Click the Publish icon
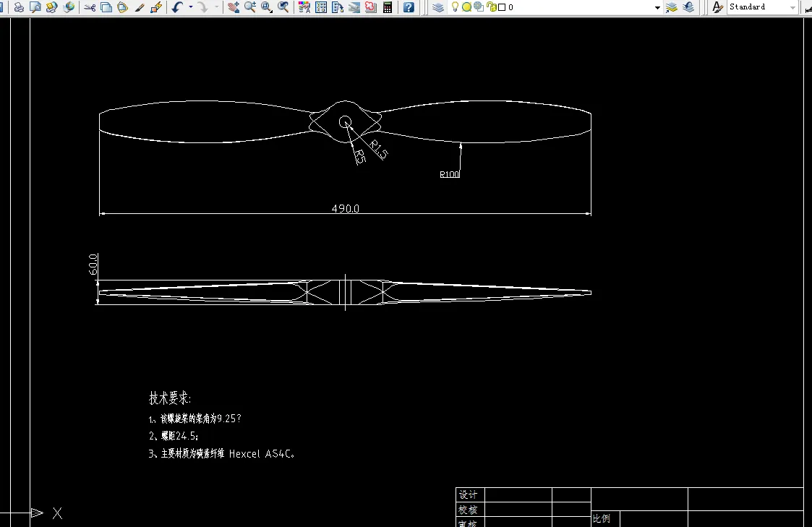This screenshot has height=527, width=812. (x=52, y=7)
